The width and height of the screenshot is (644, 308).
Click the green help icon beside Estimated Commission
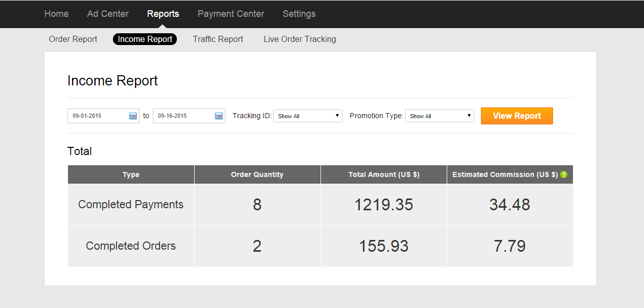click(564, 174)
